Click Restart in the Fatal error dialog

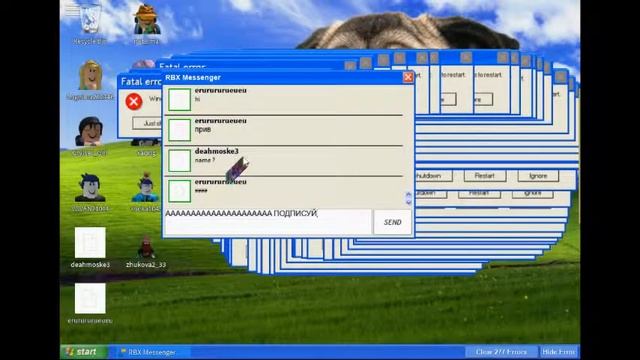484,176
